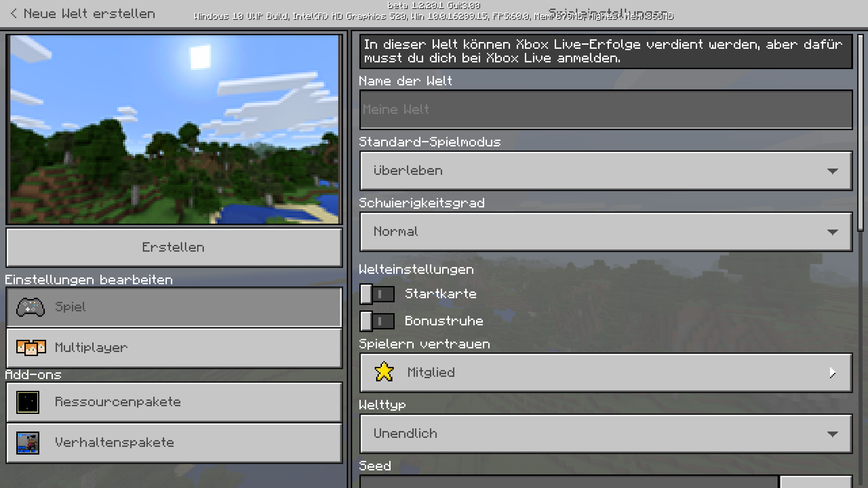The width and height of the screenshot is (868, 488).
Task: Turn on the Bonustruhe toggle
Action: coord(377,321)
